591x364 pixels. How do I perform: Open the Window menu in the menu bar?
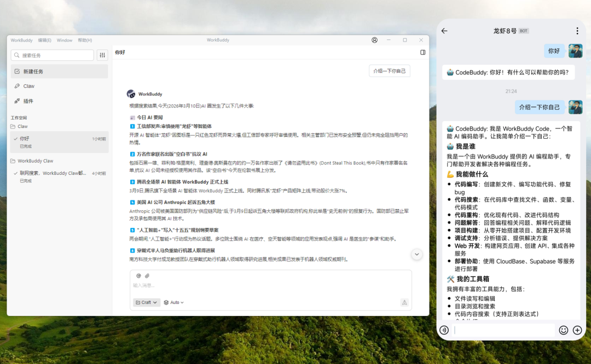point(65,40)
